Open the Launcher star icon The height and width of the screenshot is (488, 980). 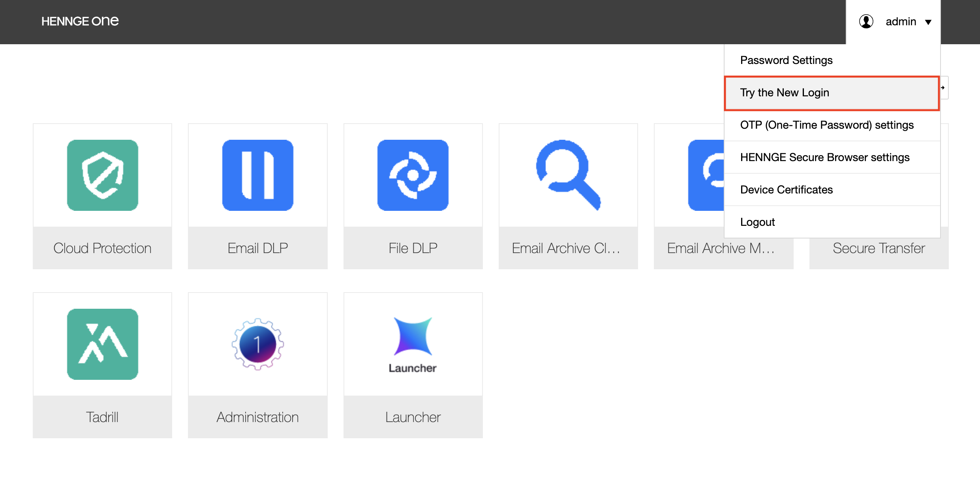tap(413, 344)
